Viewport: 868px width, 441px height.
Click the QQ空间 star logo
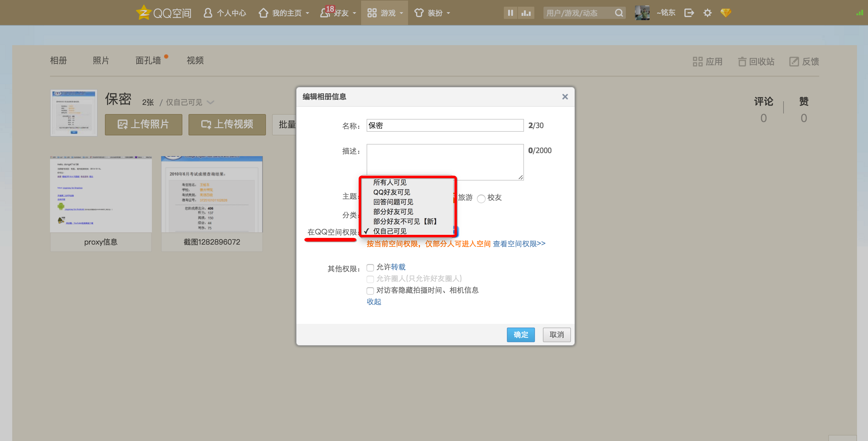click(144, 13)
